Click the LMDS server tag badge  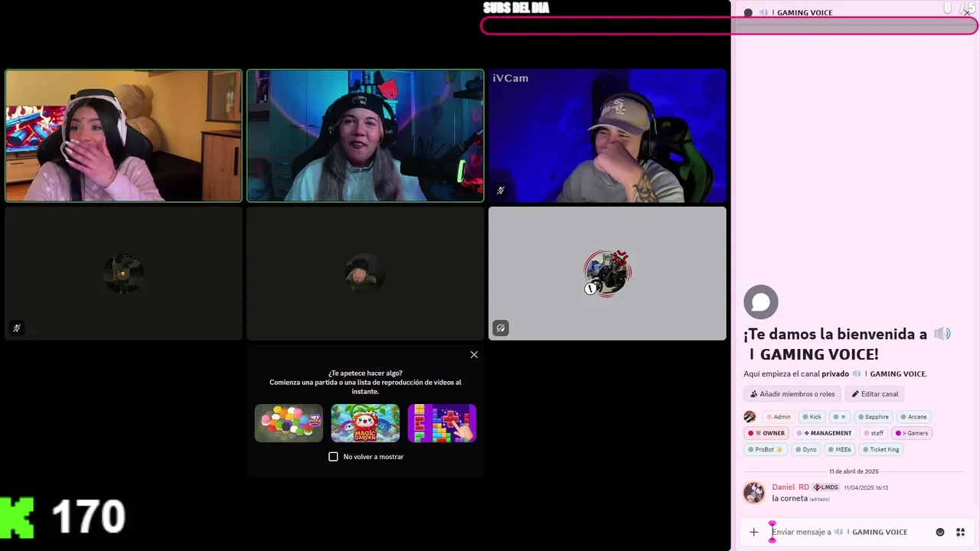(826, 487)
